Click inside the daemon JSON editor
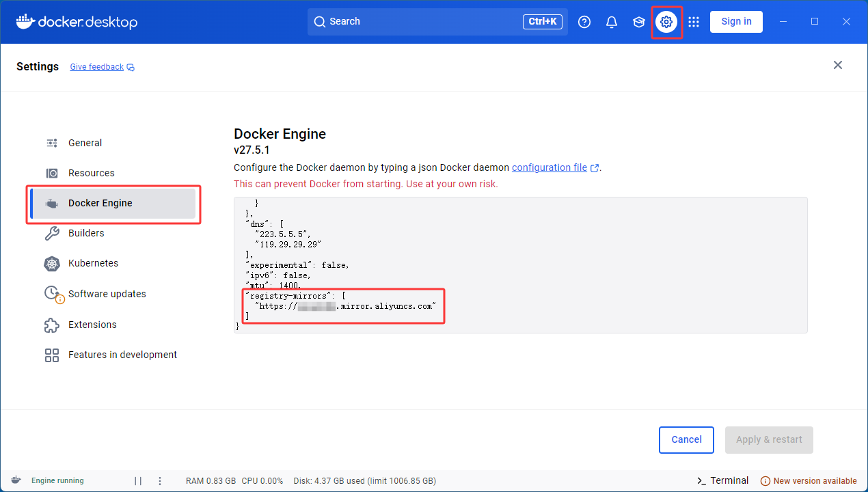Viewport: 868px width, 492px height. coord(520,265)
